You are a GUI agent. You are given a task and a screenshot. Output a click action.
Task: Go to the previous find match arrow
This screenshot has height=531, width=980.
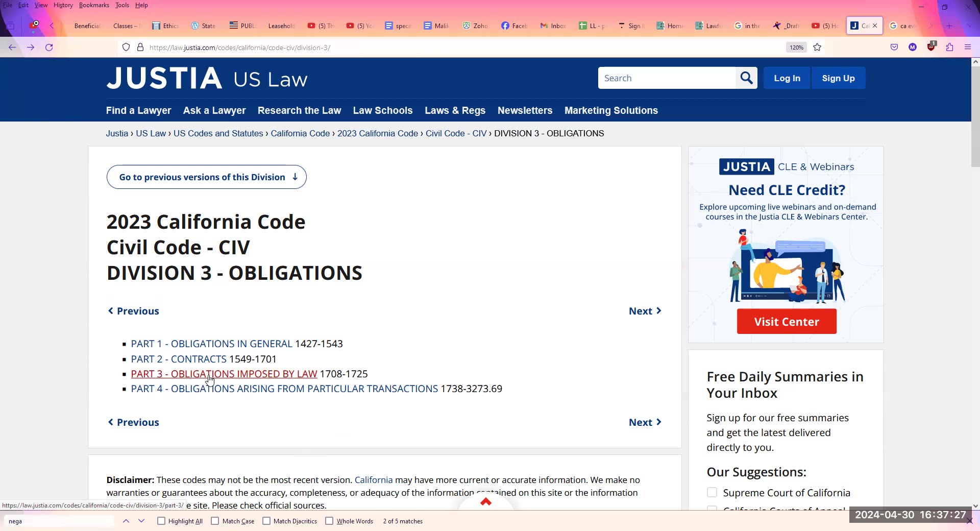click(126, 521)
